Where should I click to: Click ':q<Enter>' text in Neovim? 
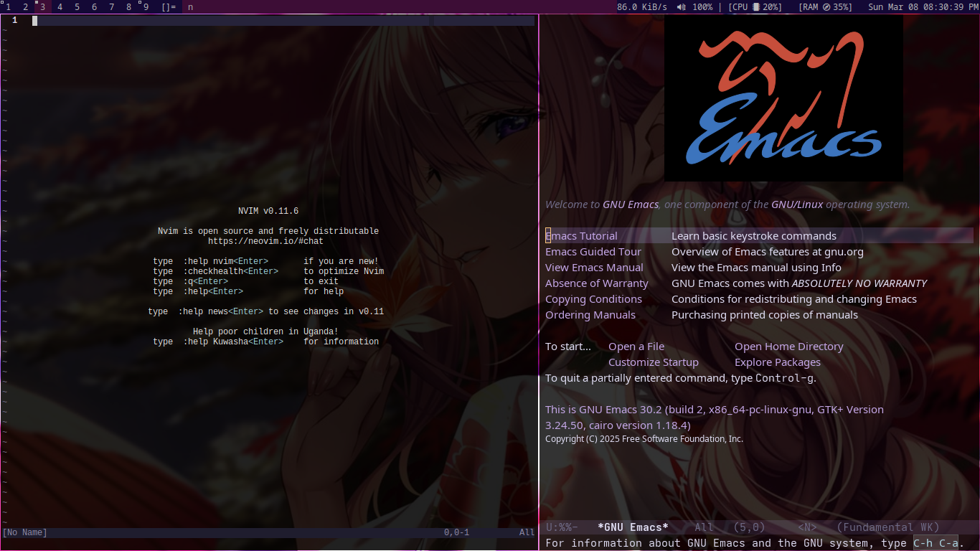(x=205, y=281)
